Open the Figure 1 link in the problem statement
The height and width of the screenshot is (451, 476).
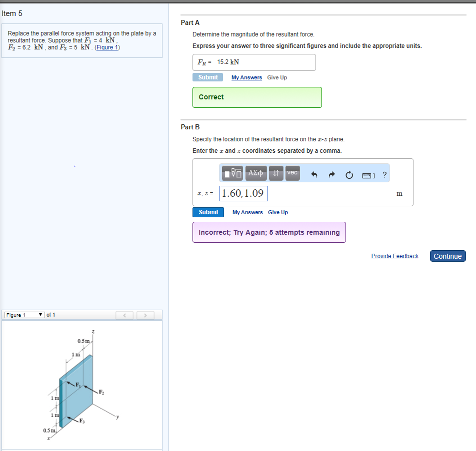coord(107,47)
